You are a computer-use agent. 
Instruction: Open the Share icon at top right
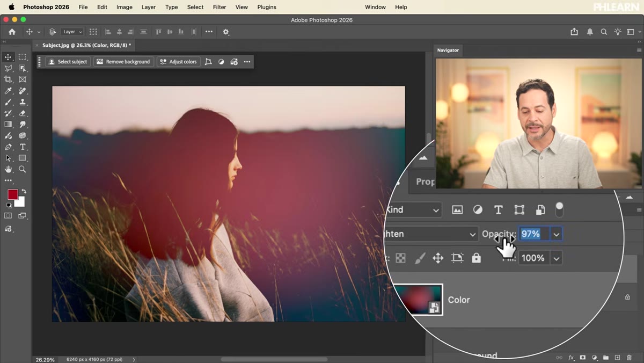[574, 32]
